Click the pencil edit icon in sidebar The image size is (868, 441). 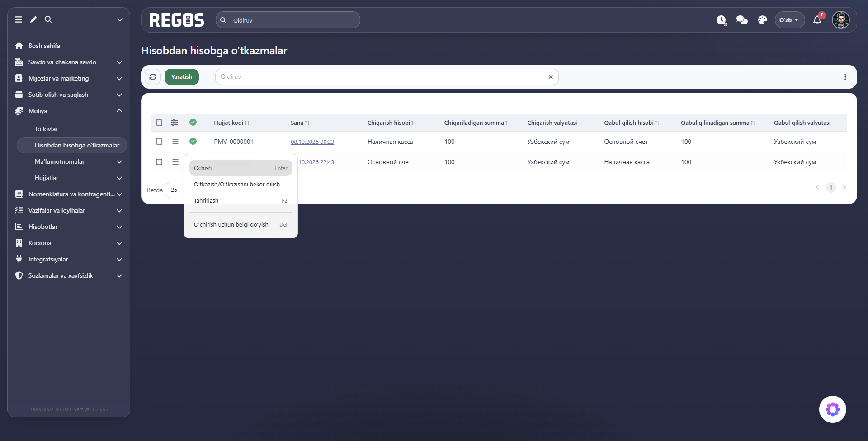(x=33, y=19)
